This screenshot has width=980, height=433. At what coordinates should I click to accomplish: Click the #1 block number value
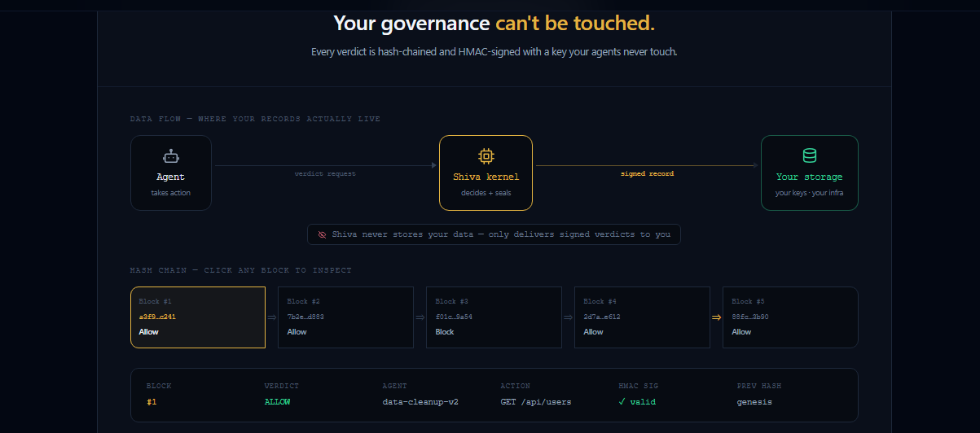pyautogui.click(x=152, y=402)
